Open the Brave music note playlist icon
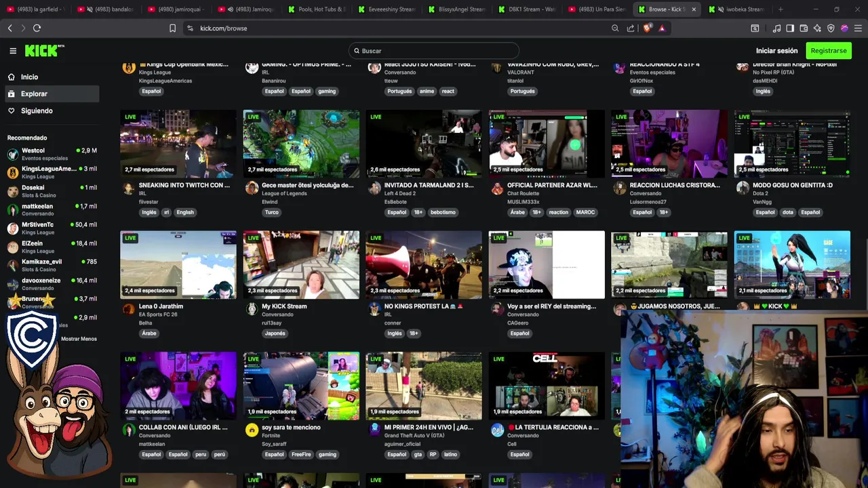 pos(776,28)
